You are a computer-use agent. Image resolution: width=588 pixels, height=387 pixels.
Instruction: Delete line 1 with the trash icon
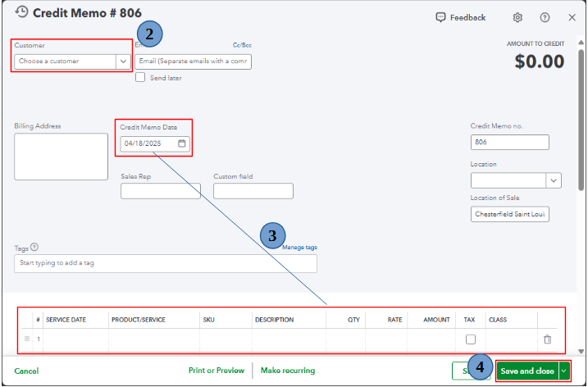point(548,339)
